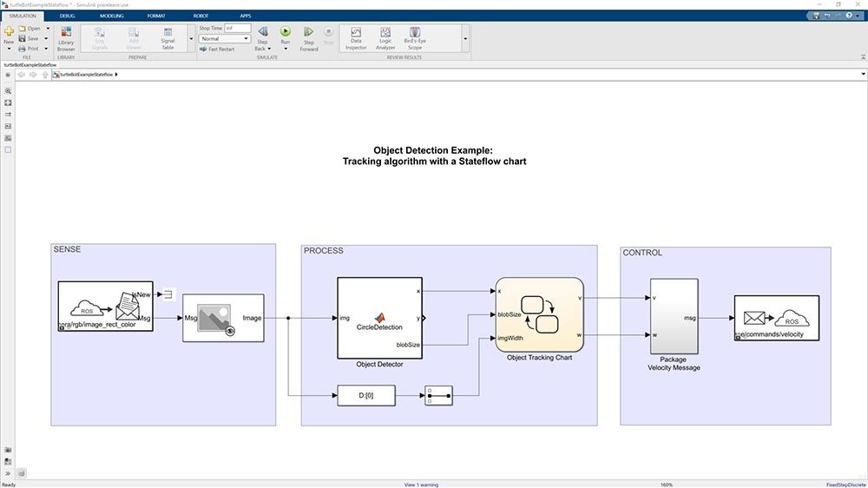This screenshot has width=868, height=488.
Task: Expand the Open dropdown arrow
Action: [47, 29]
